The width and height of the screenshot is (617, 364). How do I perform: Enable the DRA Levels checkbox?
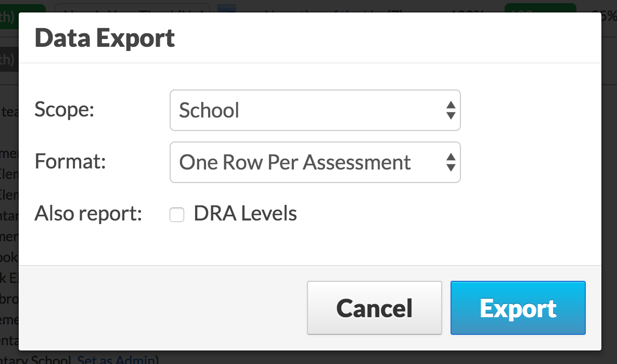[177, 215]
